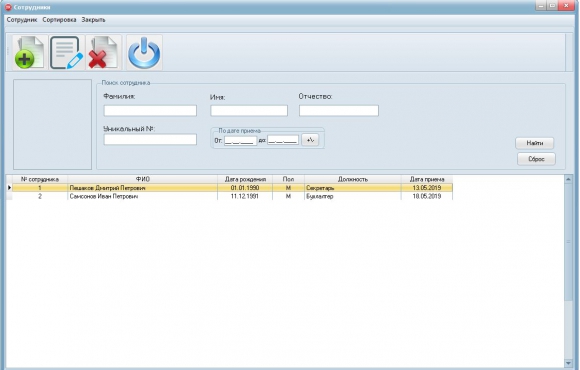Viewport: 580px width, 370px height.
Task: Click the date range toggle button in По дате приема
Action: 310,140
